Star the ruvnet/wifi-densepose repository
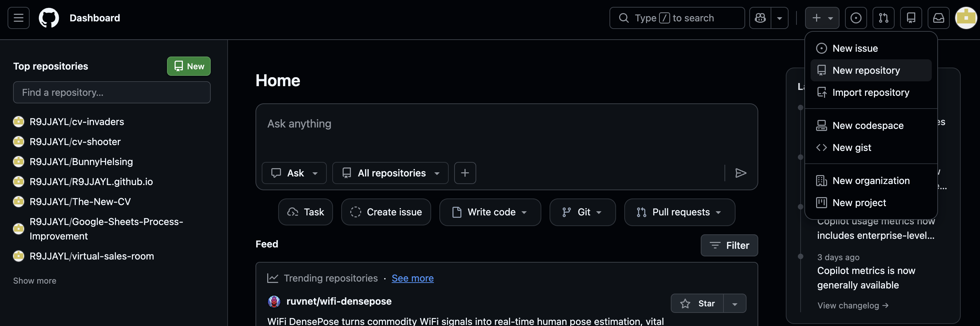This screenshot has width=980, height=326. coord(697,304)
